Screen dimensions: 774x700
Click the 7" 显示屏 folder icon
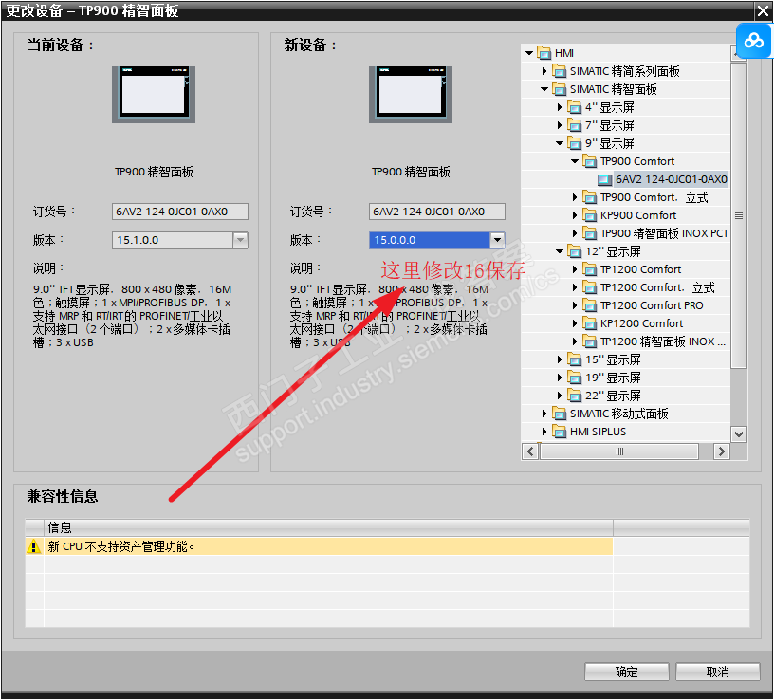pyautogui.click(x=574, y=125)
